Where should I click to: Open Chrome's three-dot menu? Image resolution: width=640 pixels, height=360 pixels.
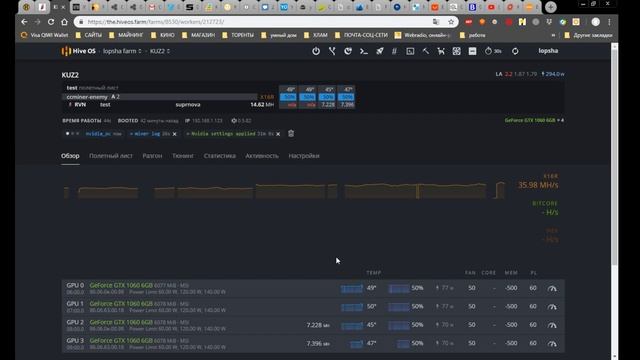(x=609, y=22)
